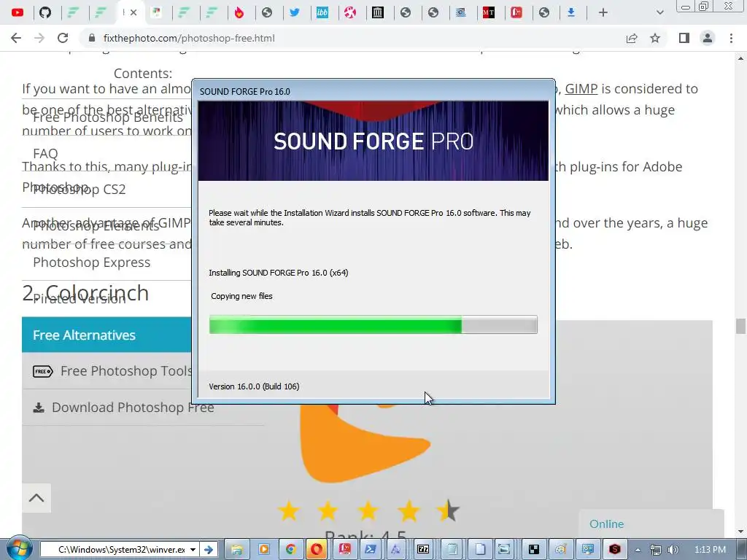Click the 1:13 PM clock
This screenshot has height=560, width=747.
710,550
